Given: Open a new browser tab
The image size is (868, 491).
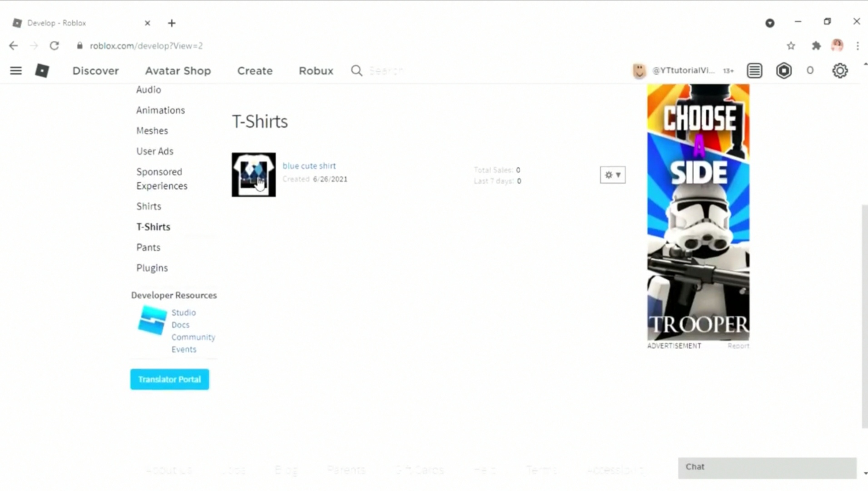Looking at the screenshot, I should [x=172, y=23].
